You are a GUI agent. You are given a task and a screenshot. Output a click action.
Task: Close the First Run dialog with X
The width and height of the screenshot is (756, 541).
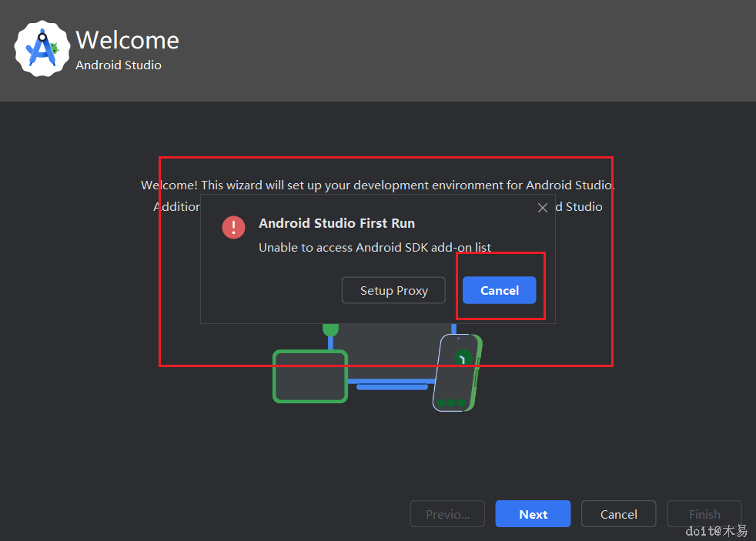[x=543, y=208]
